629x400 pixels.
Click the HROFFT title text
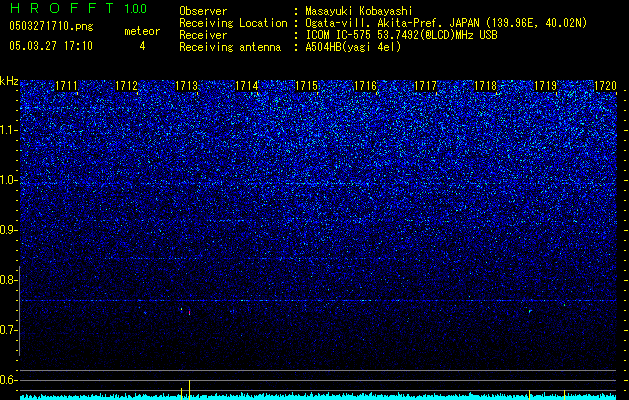point(62,8)
